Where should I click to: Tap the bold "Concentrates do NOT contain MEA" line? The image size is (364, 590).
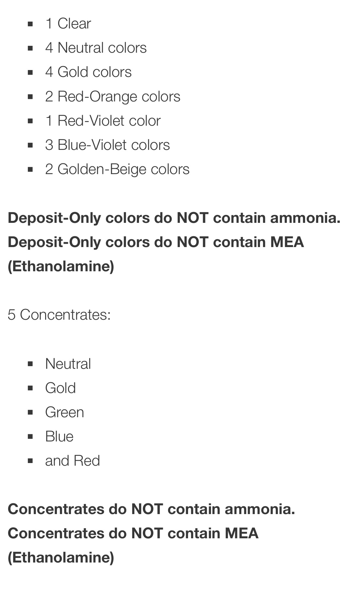point(133,533)
